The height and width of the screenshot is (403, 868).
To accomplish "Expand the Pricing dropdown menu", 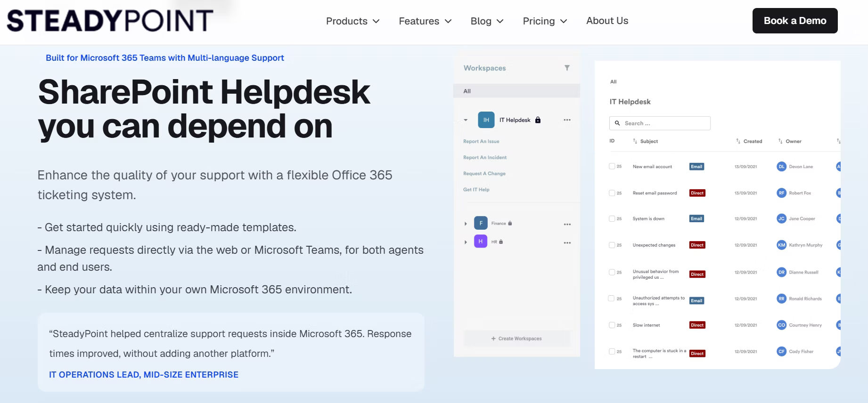I will point(545,21).
